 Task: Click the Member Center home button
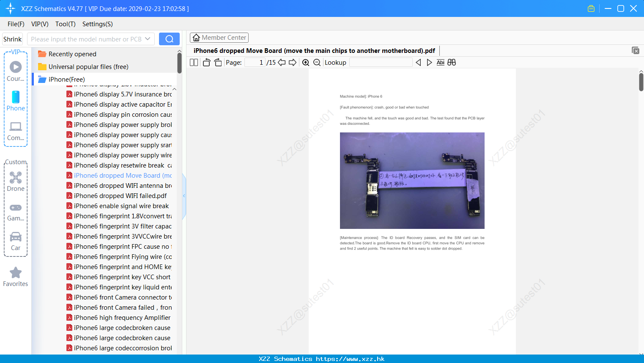point(219,38)
